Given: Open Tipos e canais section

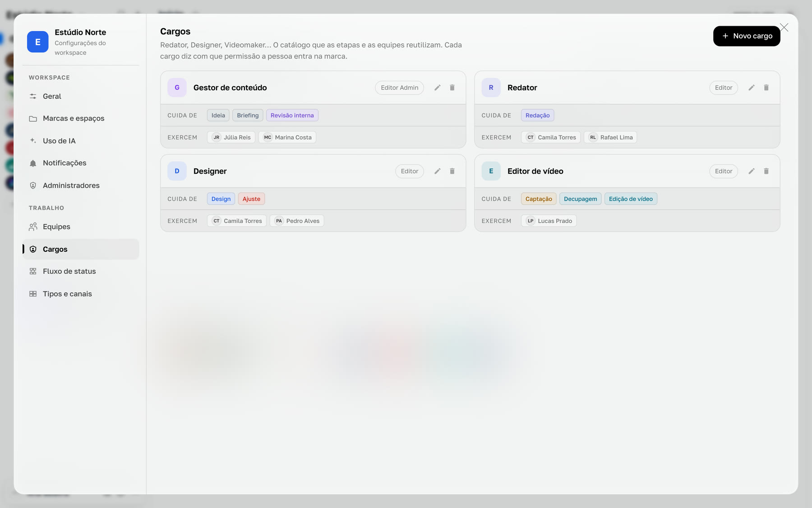Looking at the screenshot, I should point(81,294).
